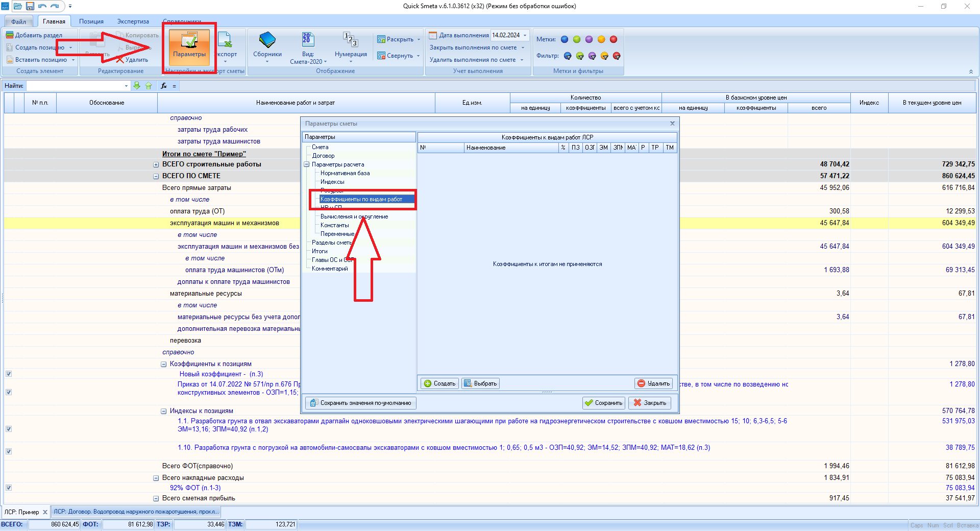Redo action in quick access toolbar
Image resolution: width=980 pixels, height=531 pixels.
55,6
